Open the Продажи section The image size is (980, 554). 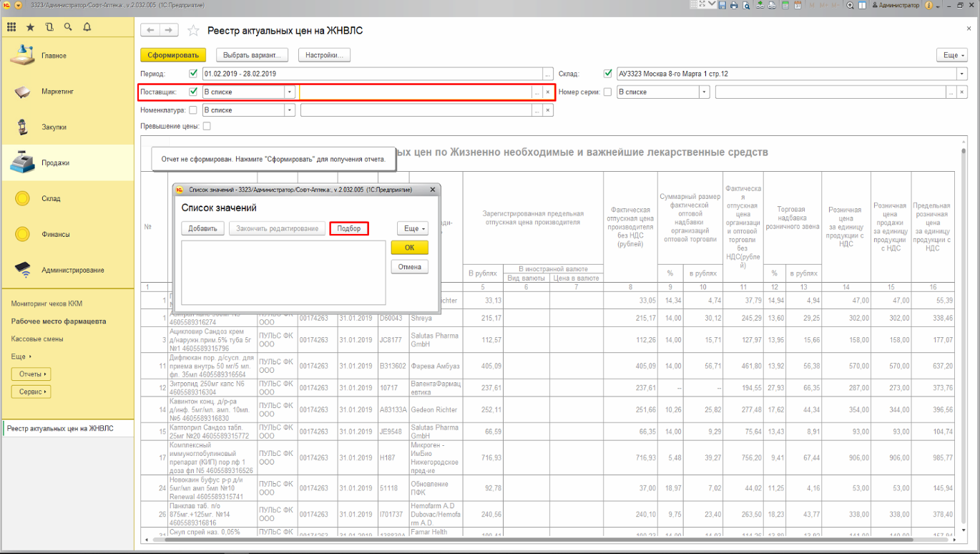tap(55, 163)
